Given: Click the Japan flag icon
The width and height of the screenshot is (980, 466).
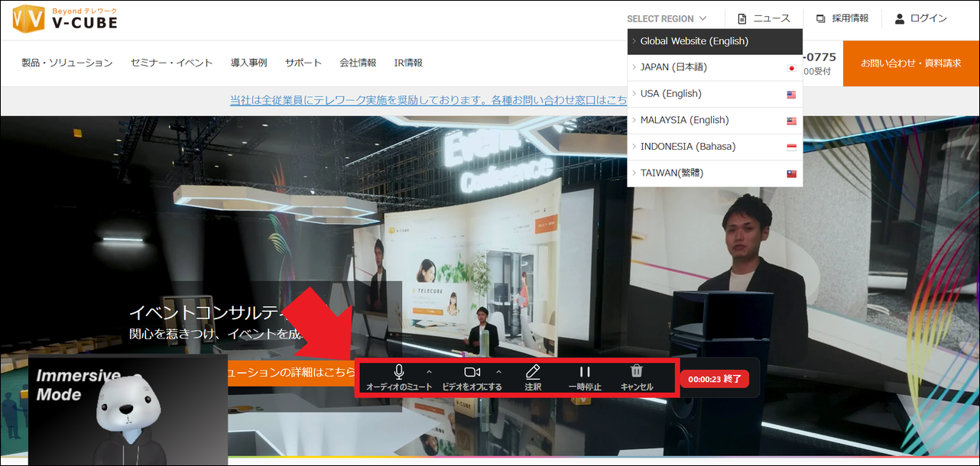Looking at the screenshot, I should pyautogui.click(x=791, y=68).
